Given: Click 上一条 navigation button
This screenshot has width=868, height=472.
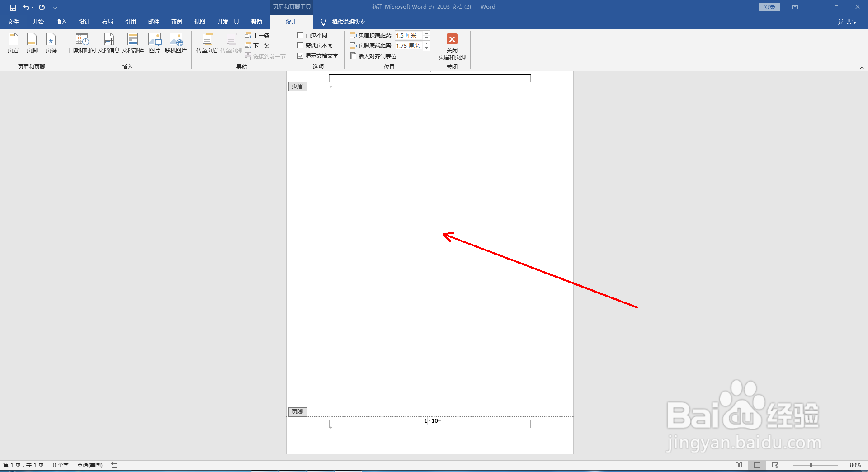Looking at the screenshot, I should 257,35.
